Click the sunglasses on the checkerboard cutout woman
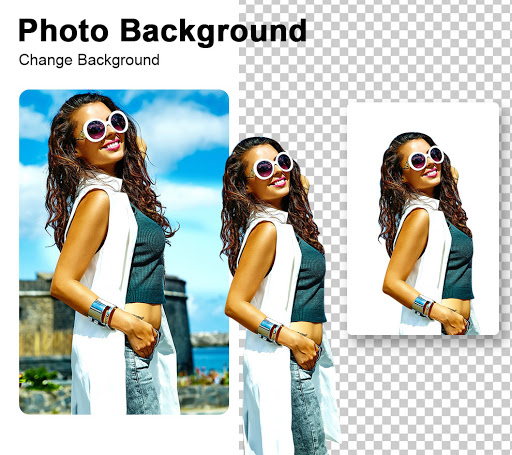This screenshot has width=512, height=455. [272, 165]
